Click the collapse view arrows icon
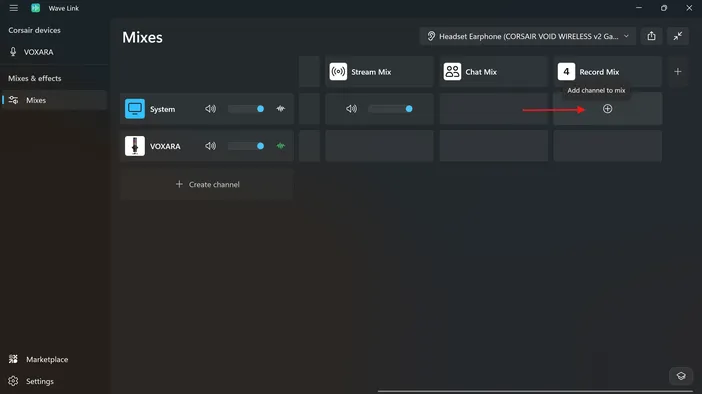702x394 pixels. click(678, 36)
